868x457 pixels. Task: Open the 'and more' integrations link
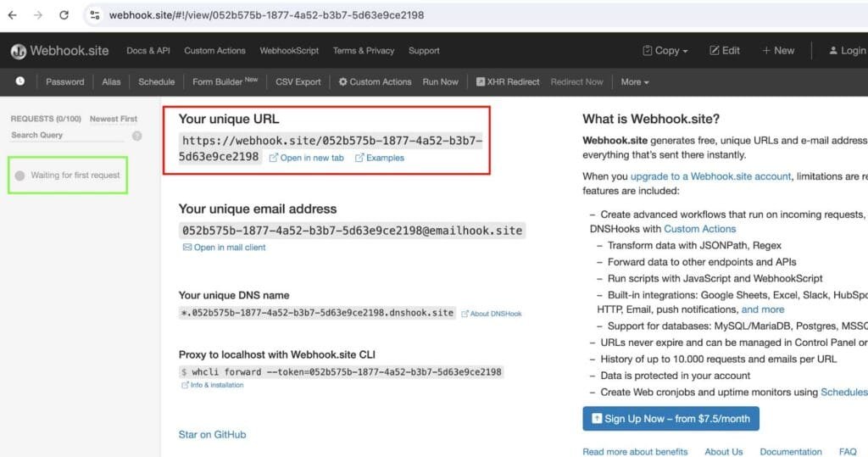coord(763,309)
